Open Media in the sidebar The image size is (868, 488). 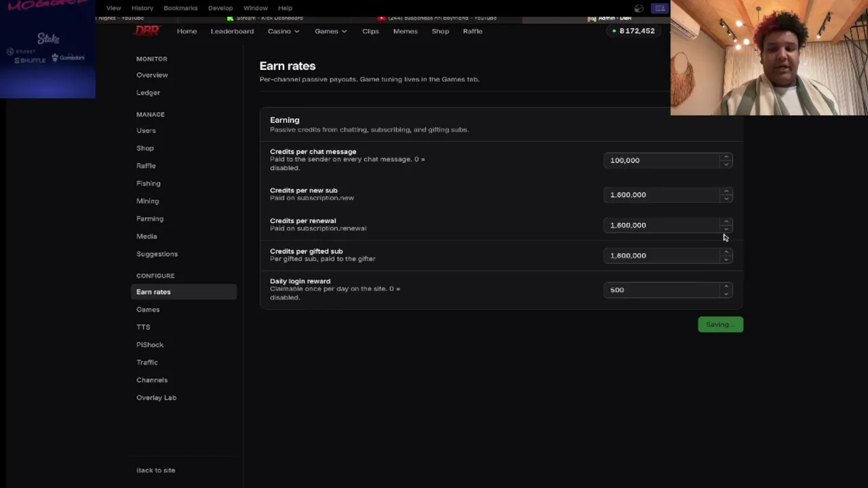(x=146, y=237)
